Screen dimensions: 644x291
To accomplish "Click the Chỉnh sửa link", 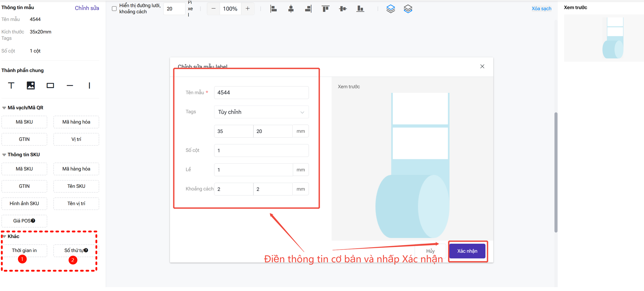I will (x=87, y=8).
